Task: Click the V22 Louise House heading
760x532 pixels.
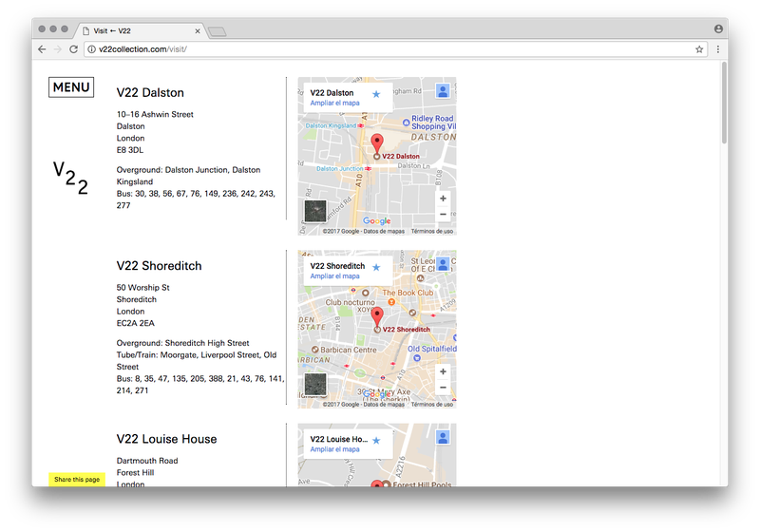Action: tap(166, 439)
